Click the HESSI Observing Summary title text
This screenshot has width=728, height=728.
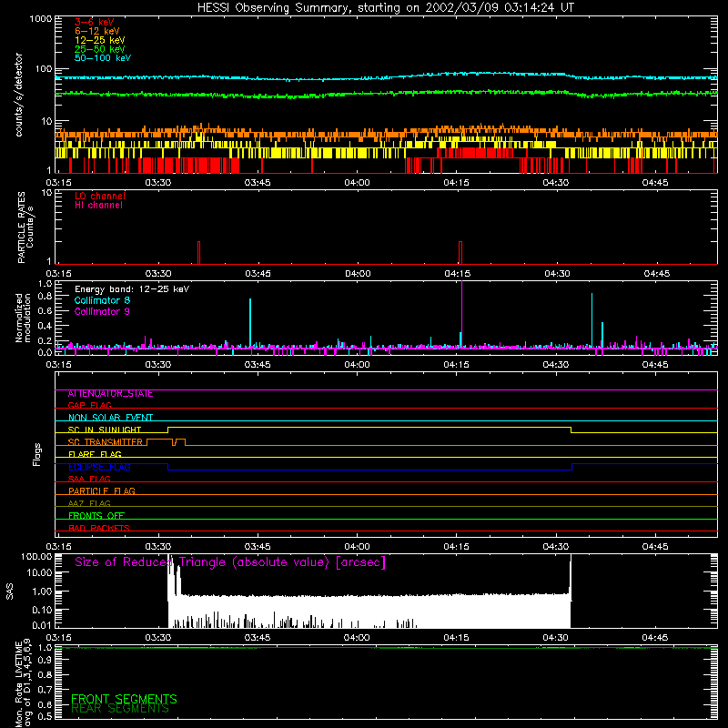[386, 8]
